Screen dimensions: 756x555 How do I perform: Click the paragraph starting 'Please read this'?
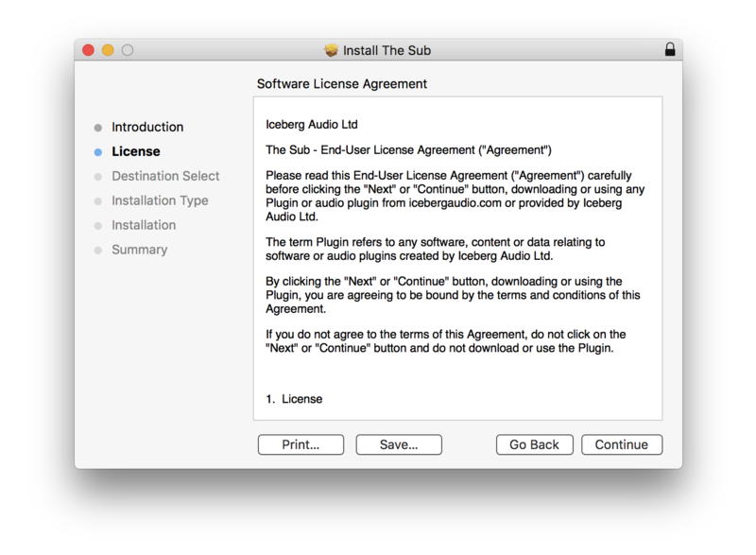455,196
